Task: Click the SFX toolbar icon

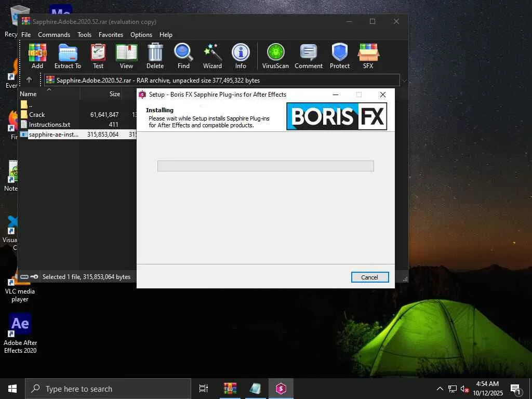Action: [x=368, y=56]
